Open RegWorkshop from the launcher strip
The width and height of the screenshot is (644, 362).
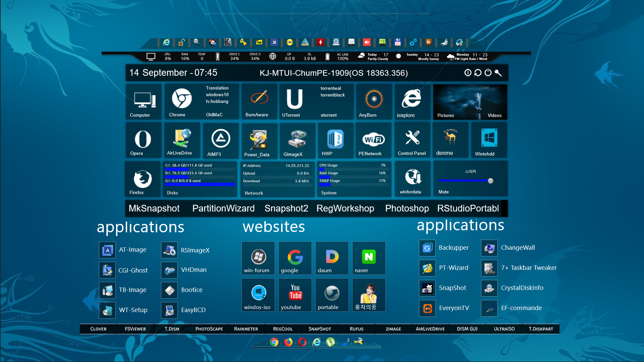click(345, 208)
